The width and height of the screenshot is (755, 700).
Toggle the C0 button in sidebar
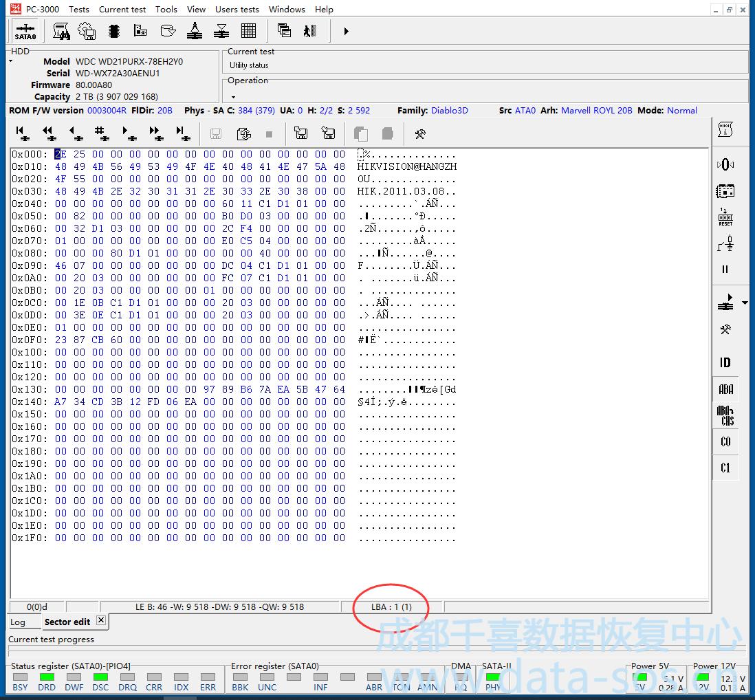click(x=725, y=441)
